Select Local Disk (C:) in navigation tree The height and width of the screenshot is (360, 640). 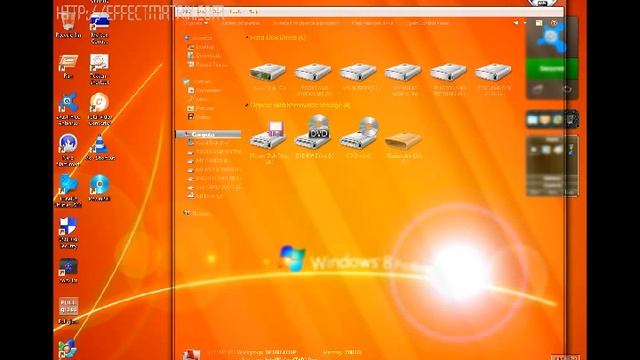tap(207, 143)
